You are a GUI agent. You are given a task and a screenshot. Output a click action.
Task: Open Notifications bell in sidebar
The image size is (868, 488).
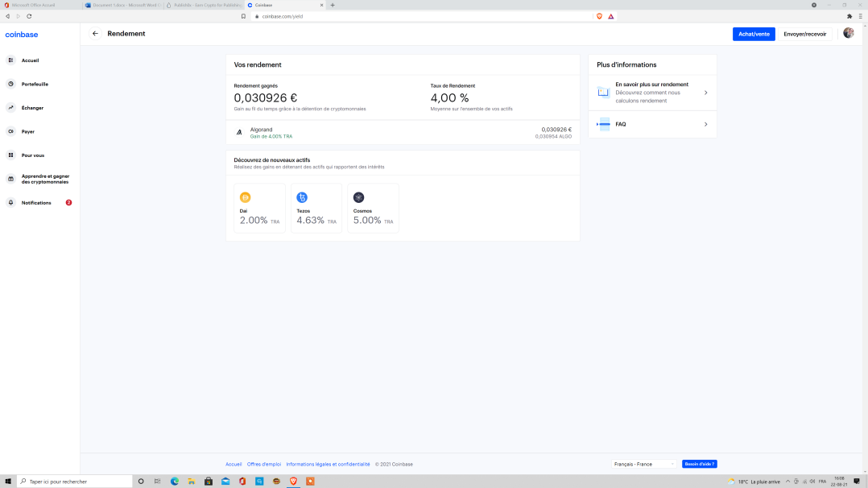pos(10,203)
